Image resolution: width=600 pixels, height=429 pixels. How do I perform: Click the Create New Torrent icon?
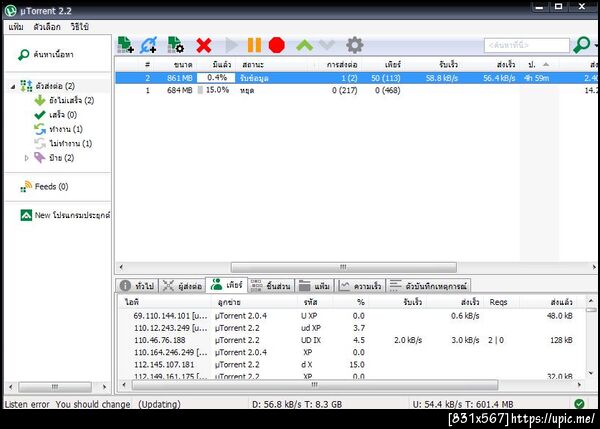coord(176,45)
